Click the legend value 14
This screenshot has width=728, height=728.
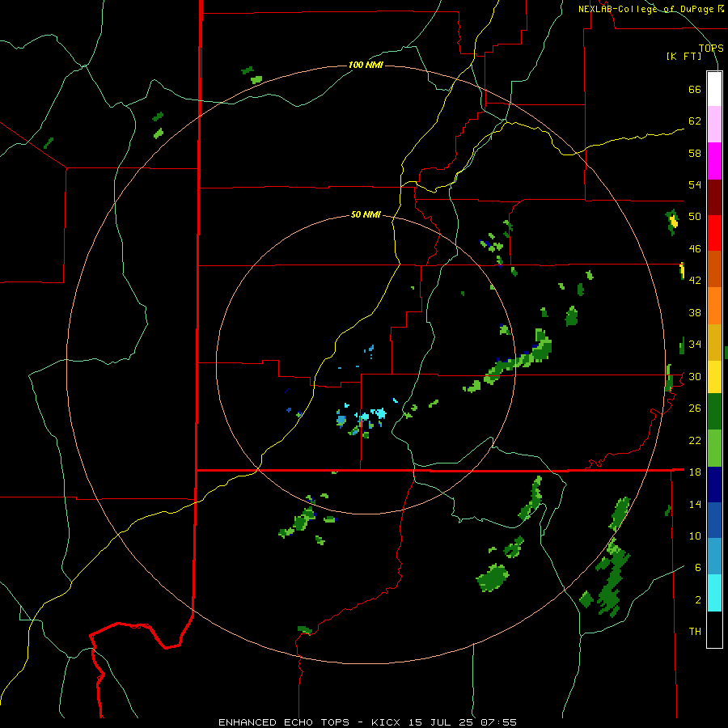point(695,504)
